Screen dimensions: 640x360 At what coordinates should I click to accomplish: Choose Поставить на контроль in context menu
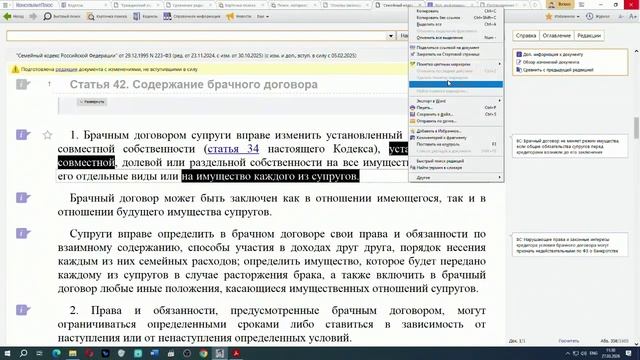click(456, 144)
